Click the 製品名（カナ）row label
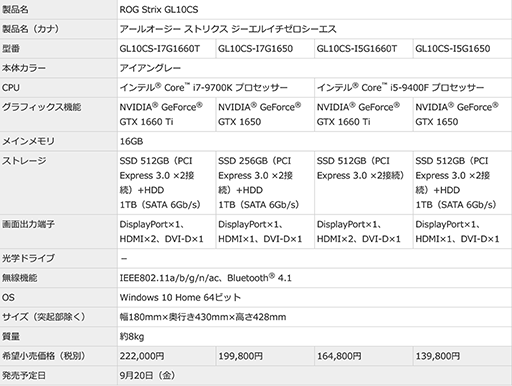 (x=31, y=29)
